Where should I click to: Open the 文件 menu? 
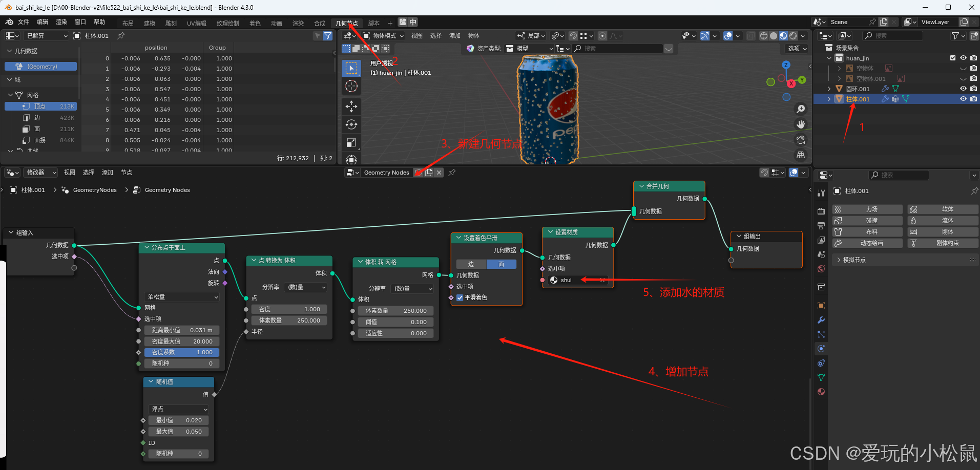coord(24,22)
